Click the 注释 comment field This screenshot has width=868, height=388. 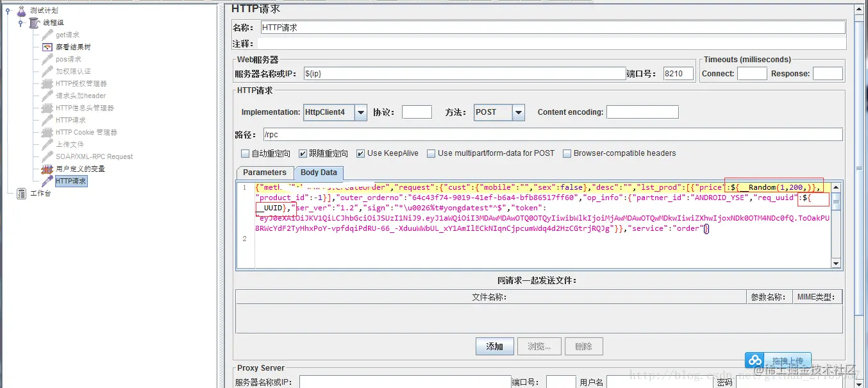pos(551,44)
